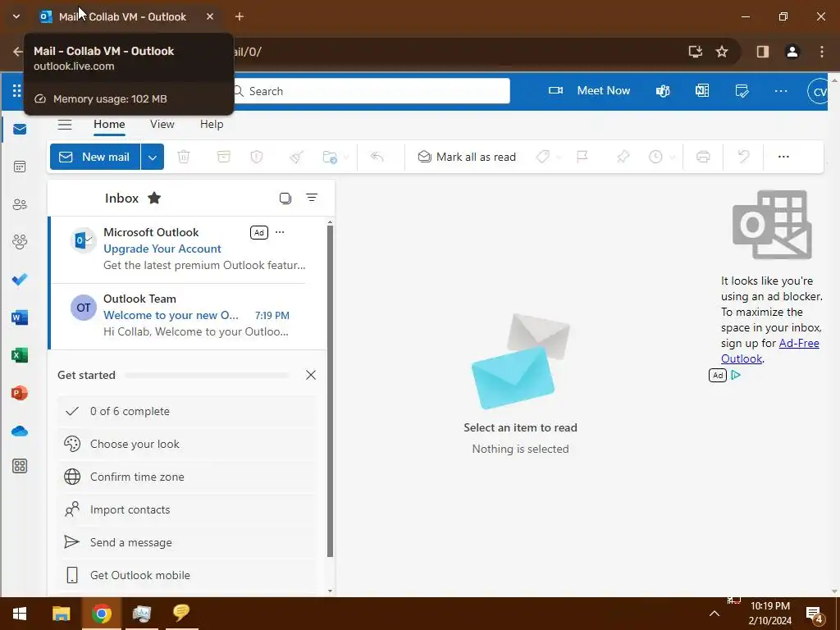840x630 pixels.
Task: Click the Reply arrow icon in toolbar
Action: pyautogui.click(x=377, y=157)
